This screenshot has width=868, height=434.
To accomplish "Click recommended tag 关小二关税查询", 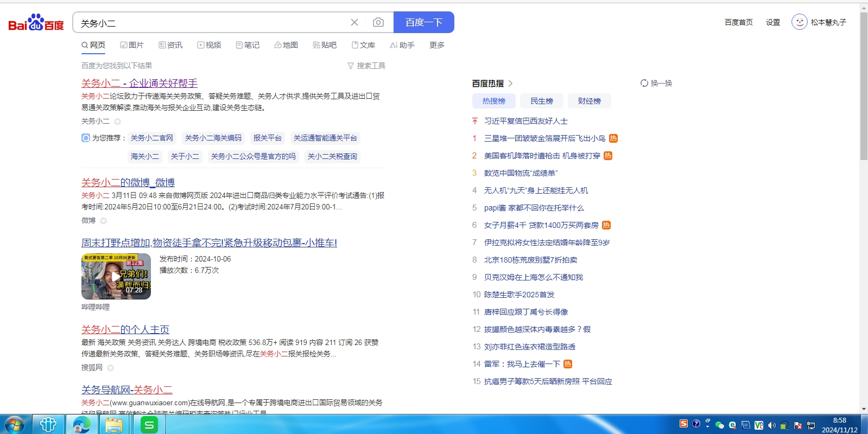I will tap(332, 156).
